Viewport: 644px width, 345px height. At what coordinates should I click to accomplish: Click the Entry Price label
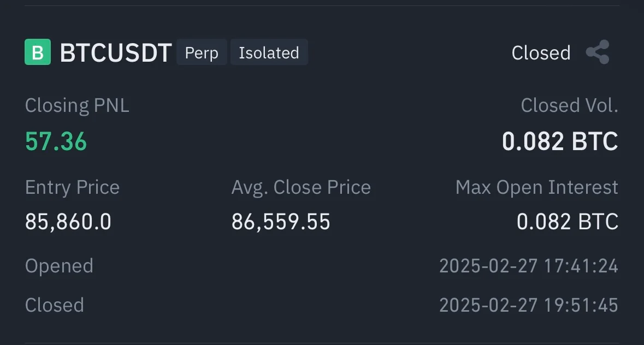click(72, 187)
